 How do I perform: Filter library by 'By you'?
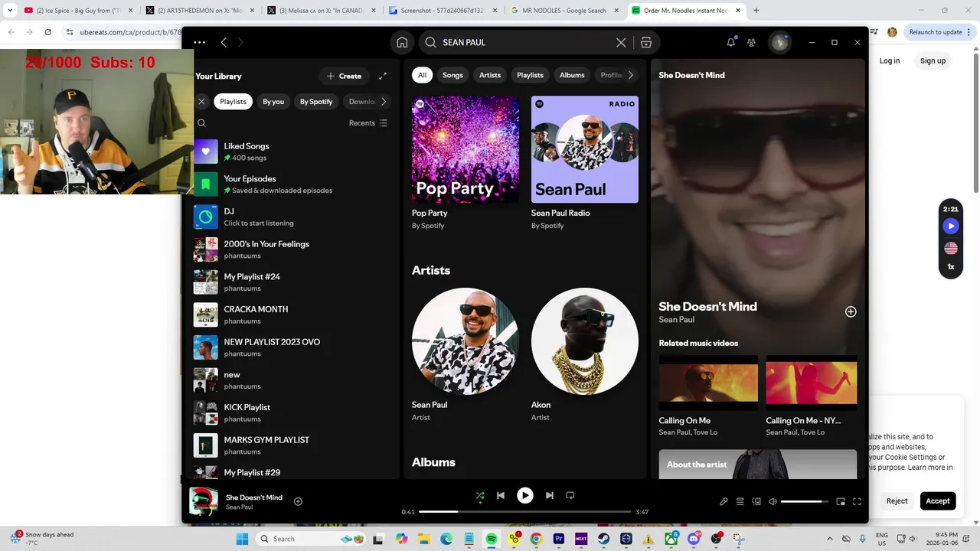tap(273, 101)
